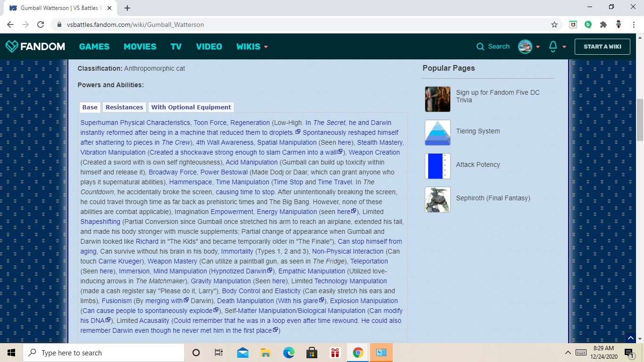Open the Chrome three-dot menu

click(x=633, y=25)
